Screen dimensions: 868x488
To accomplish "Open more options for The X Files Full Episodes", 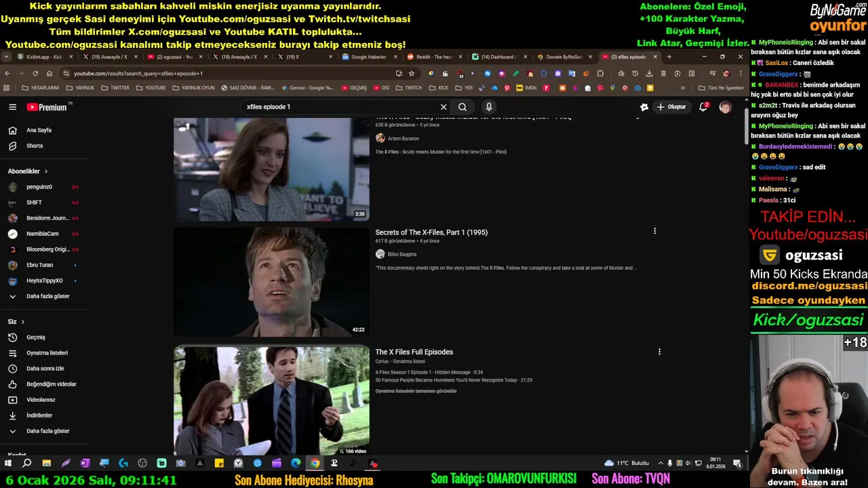I will pos(659,352).
